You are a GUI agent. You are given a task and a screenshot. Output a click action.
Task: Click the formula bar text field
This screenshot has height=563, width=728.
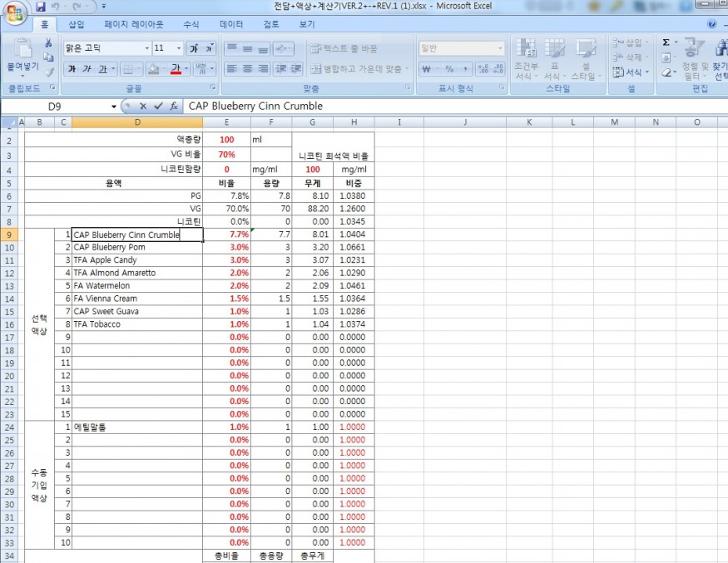coord(455,106)
